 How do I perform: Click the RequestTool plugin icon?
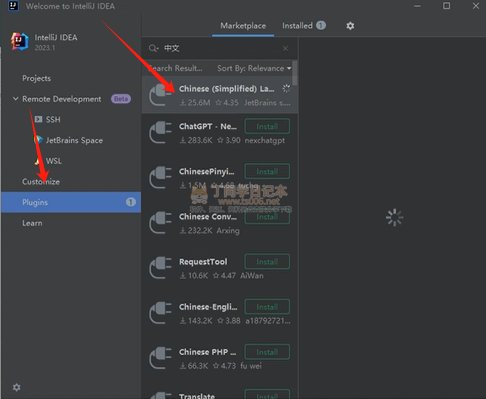[160, 268]
